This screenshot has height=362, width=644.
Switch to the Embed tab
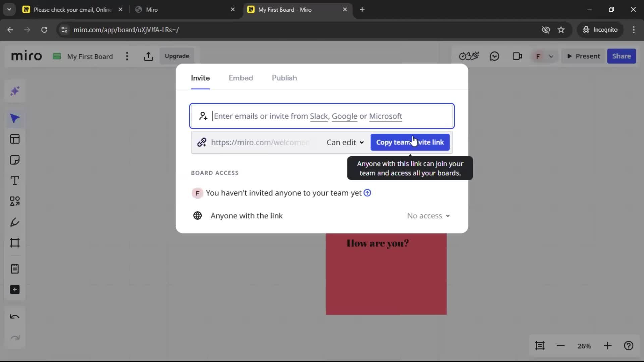pos(241,78)
